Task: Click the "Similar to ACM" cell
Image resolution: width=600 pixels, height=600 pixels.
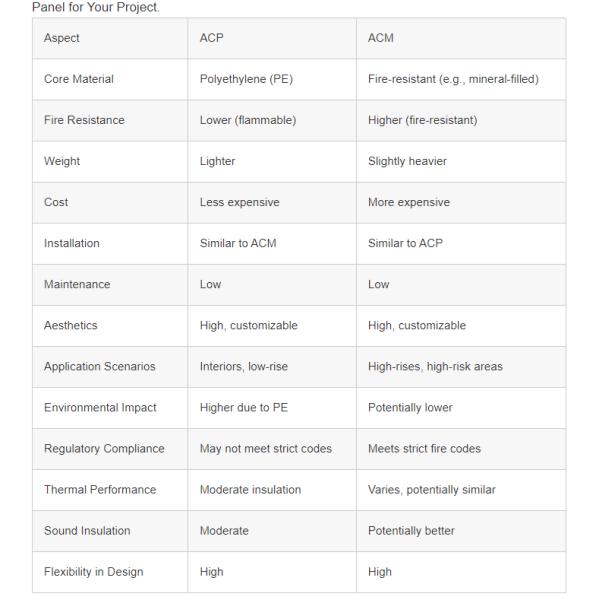Action: [x=238, y=243]
